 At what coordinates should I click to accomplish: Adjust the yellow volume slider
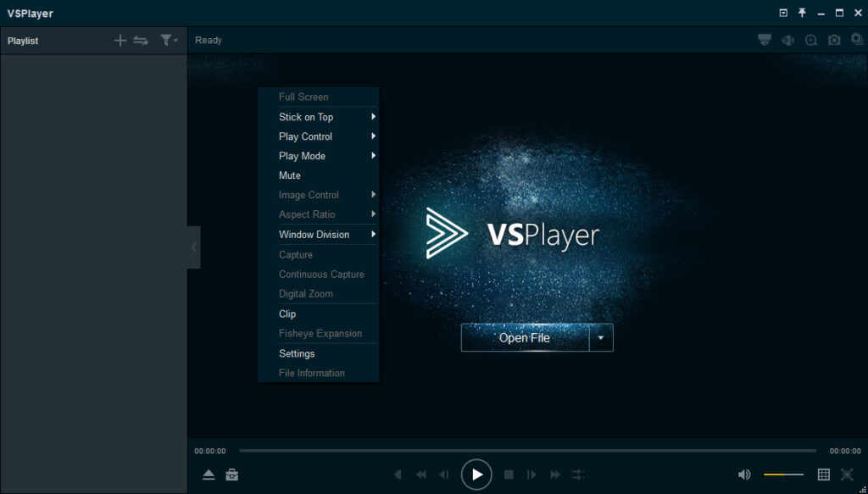783,475
